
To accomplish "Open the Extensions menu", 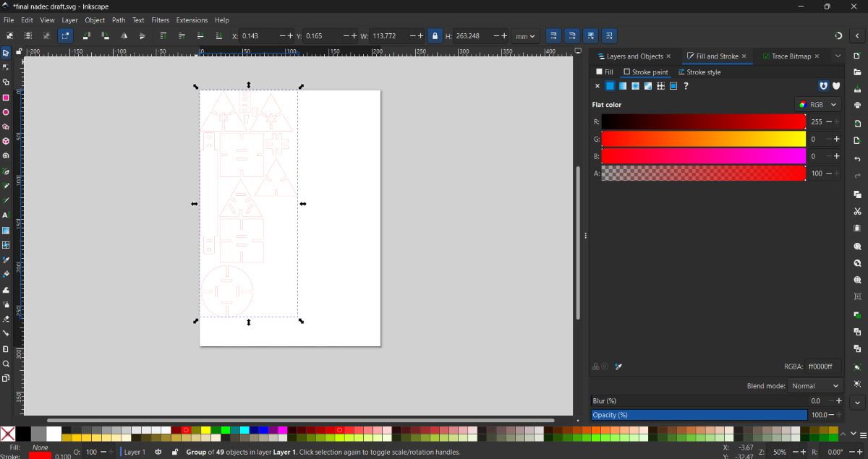I will click(x=192, y=20).
